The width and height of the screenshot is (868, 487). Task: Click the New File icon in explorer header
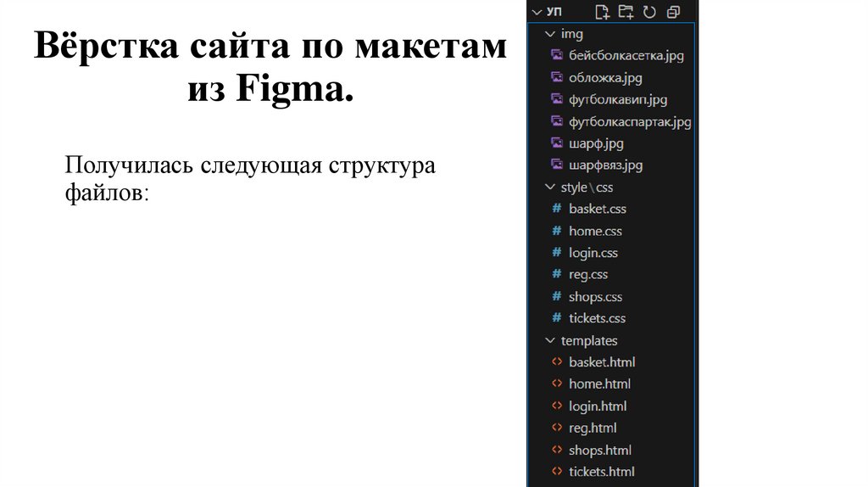602,12
